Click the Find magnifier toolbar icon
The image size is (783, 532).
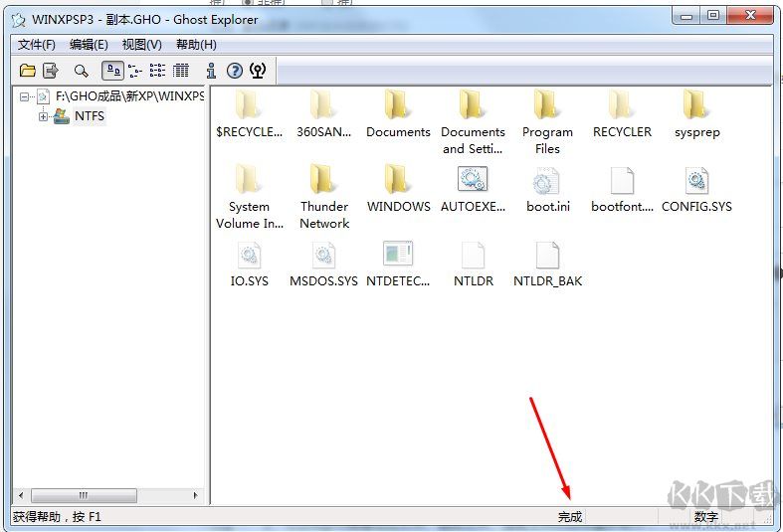(82, 71)
